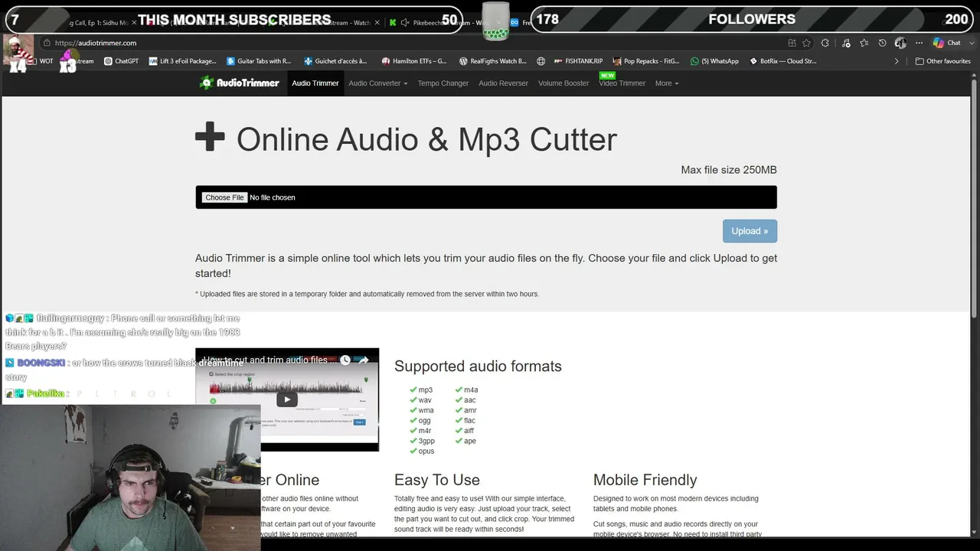Open the ChatGPT bookmark
The image size is (980, 551).
point(121,61)
